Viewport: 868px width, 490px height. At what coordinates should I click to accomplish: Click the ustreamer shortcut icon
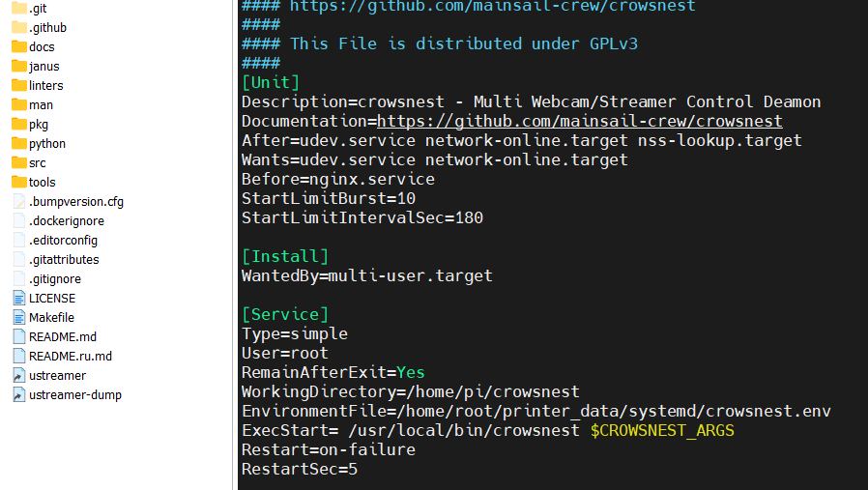click(18, 376)
